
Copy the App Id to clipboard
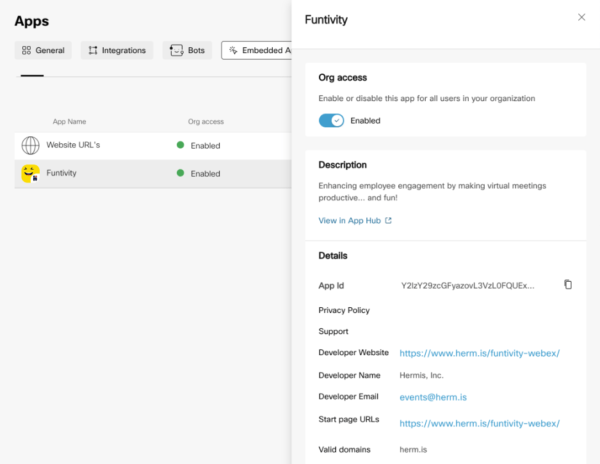568,285
